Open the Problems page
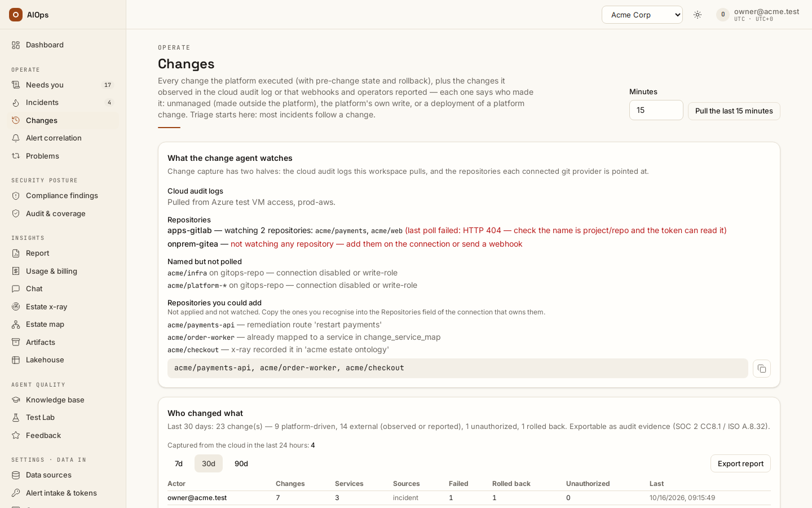 pyautogui.click(x=63, y=156)
